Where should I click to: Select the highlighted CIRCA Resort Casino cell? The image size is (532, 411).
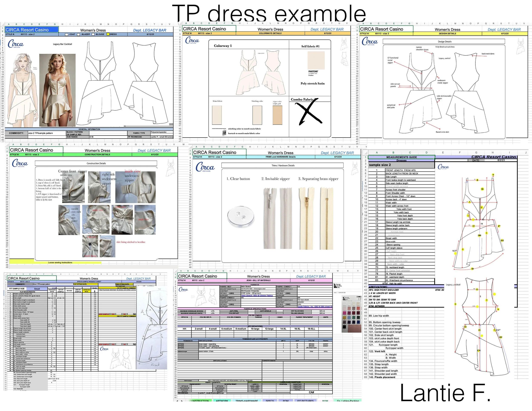(32, 30)
